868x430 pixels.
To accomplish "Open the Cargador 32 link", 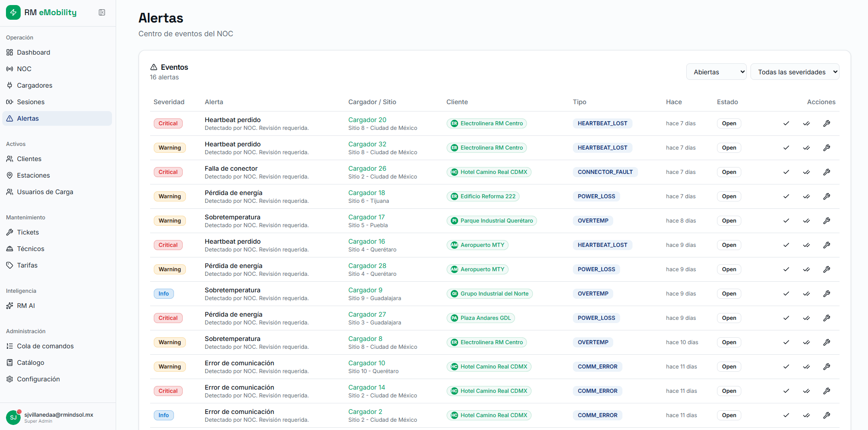I will 367,144.
